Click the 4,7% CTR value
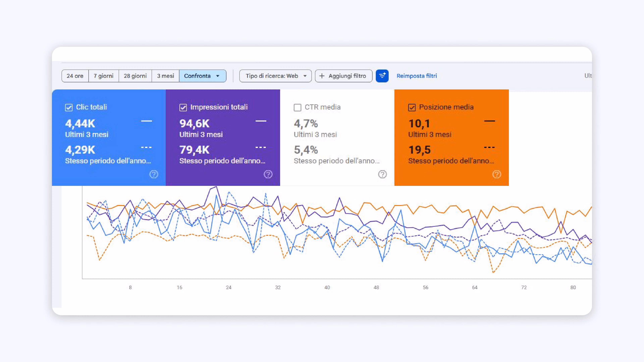Screen dimensions: 644x362 tap(306, 123)
